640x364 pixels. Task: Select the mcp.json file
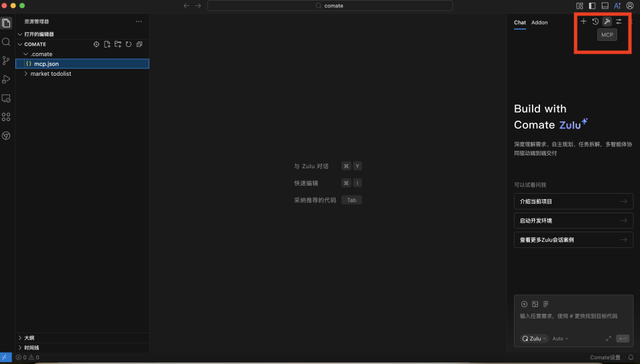point(82,64)
